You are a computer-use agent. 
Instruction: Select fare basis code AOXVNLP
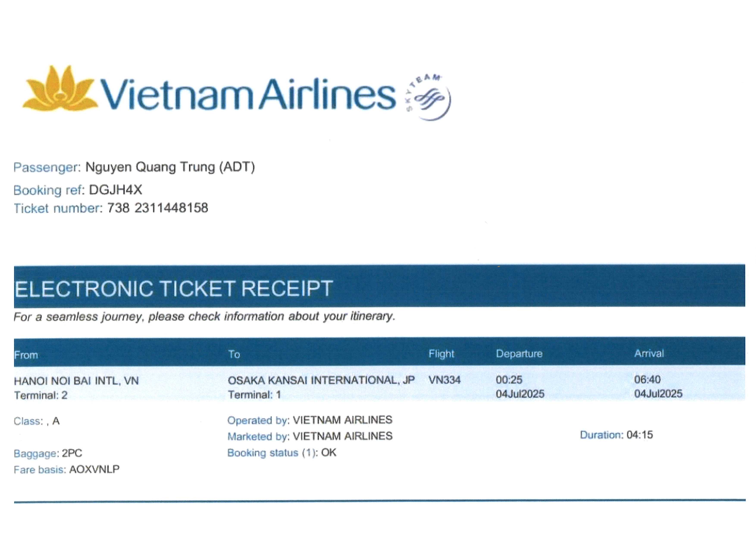(x=94, y=469)
